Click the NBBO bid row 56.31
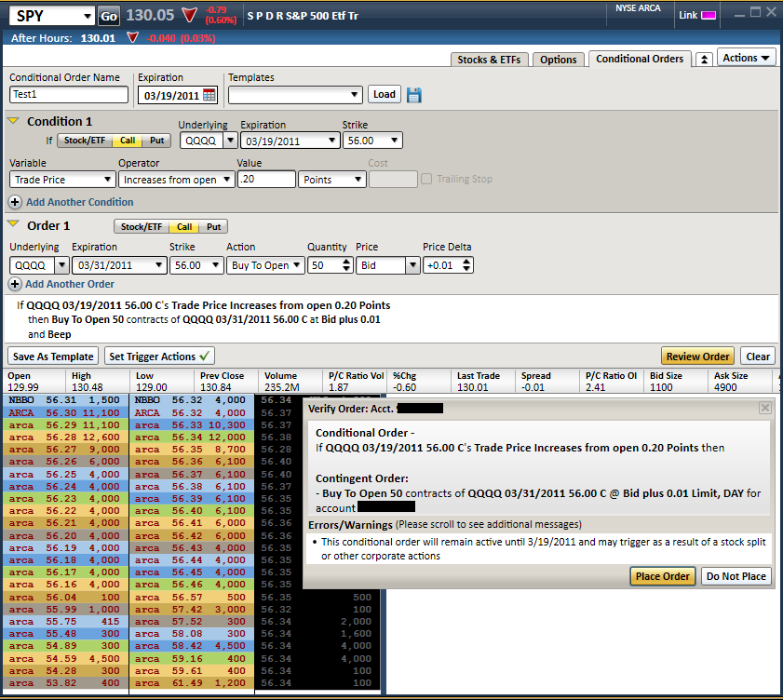The width and height of the screenshot is (783, 700). pyautogui.click(x=65, y=400)
